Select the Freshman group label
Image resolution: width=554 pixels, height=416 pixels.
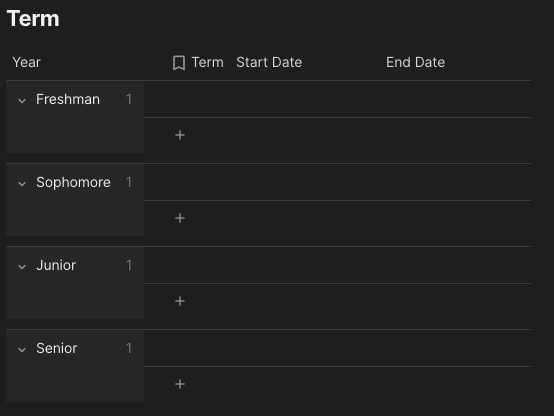(x=68, y=99)
